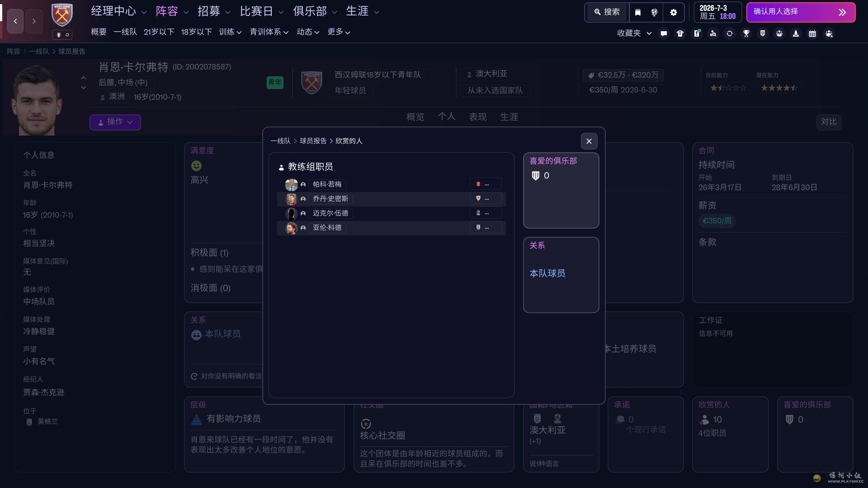
Task: Open the settings gear icon
Action: click(x=674, y=12)
